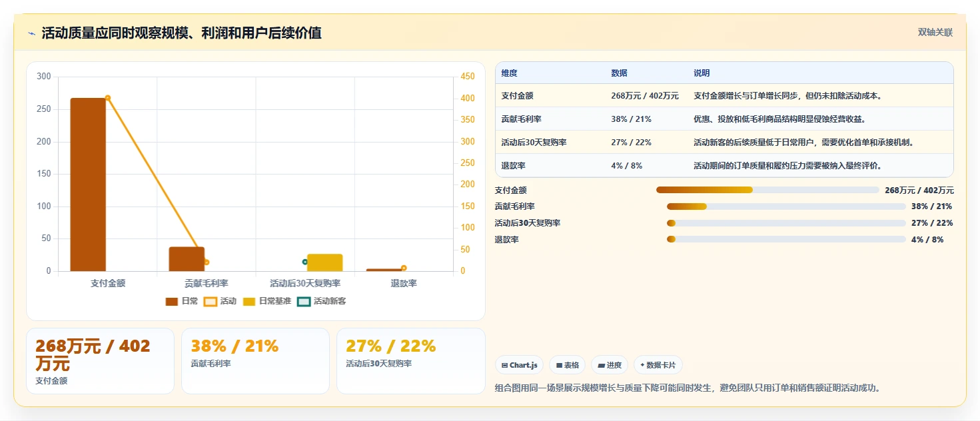Click the card title 活动质量应同时观察规模
The image size is (980, 421).
(181, 33)
